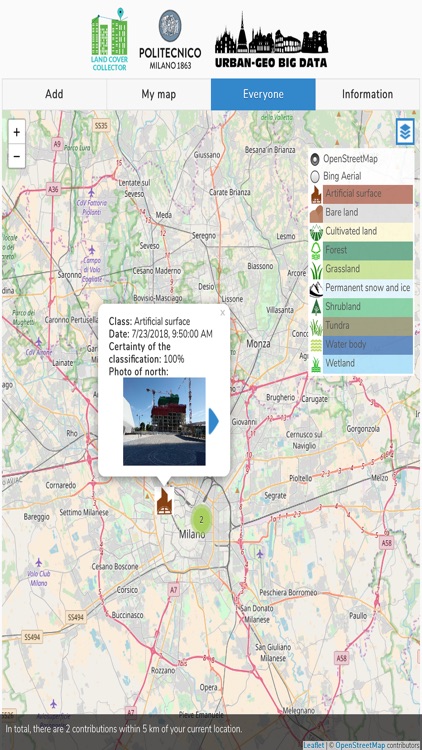The image size is (422, 750).
Task: Click the A58 highway shield near Melzo
Action: pyautogui.click(x=386, y=543)
